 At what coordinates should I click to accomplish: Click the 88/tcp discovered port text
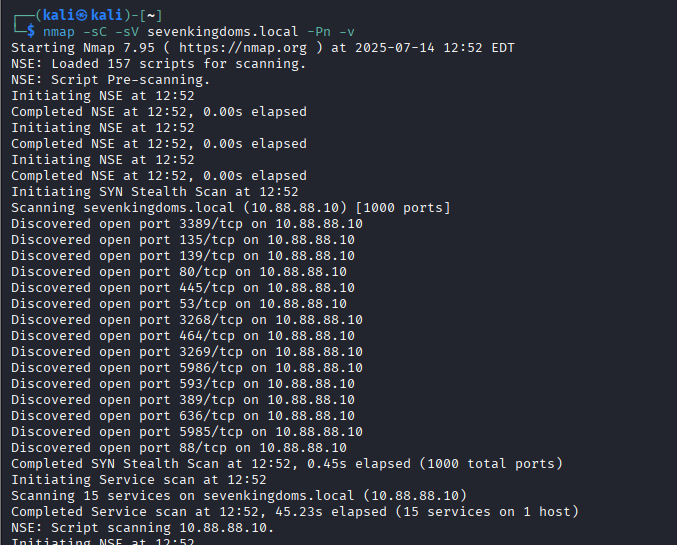pyautogui.click(x=203, y=447)
